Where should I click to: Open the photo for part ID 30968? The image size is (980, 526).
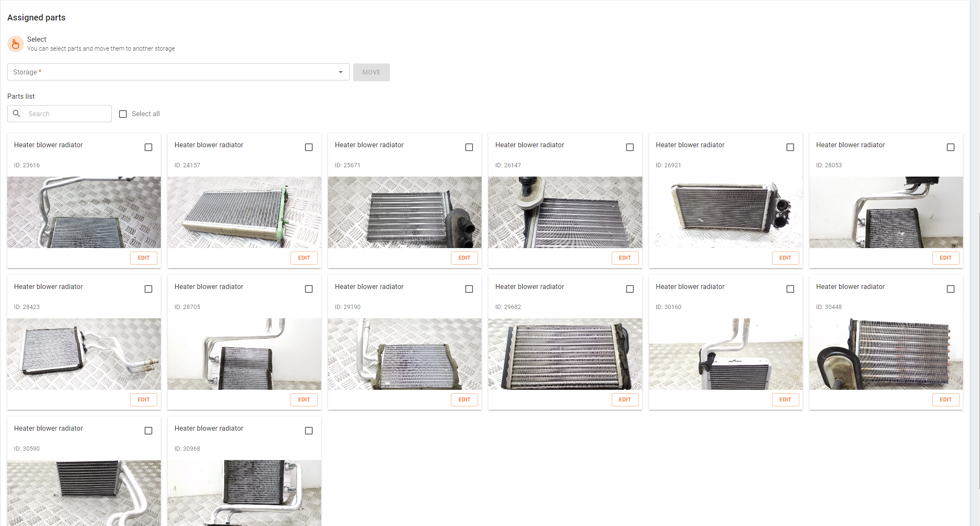[244, 492]
